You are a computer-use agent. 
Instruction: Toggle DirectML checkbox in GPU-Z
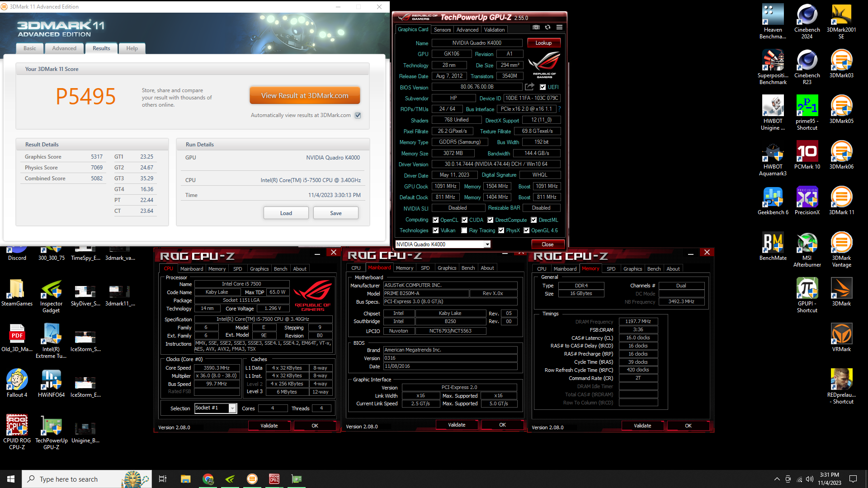533,220
